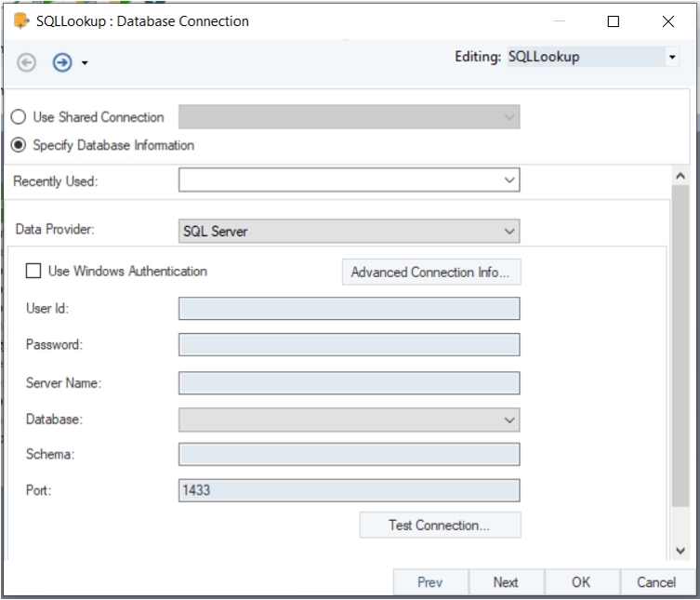Open the Editing SQLLookup dropdown
This screenshot has height=600, width=700.
click(x=672, y=58)
